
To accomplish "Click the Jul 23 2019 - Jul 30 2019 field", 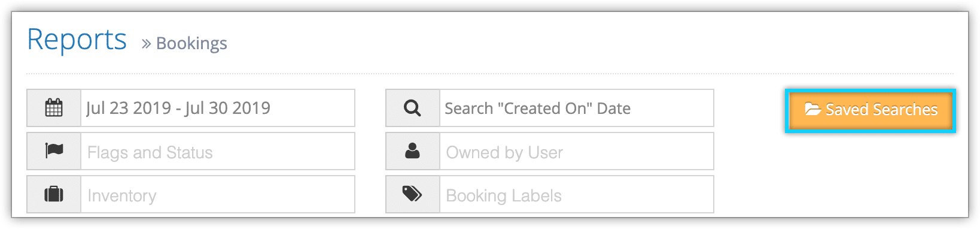I will pyautogui.click(x=218, y=108).
